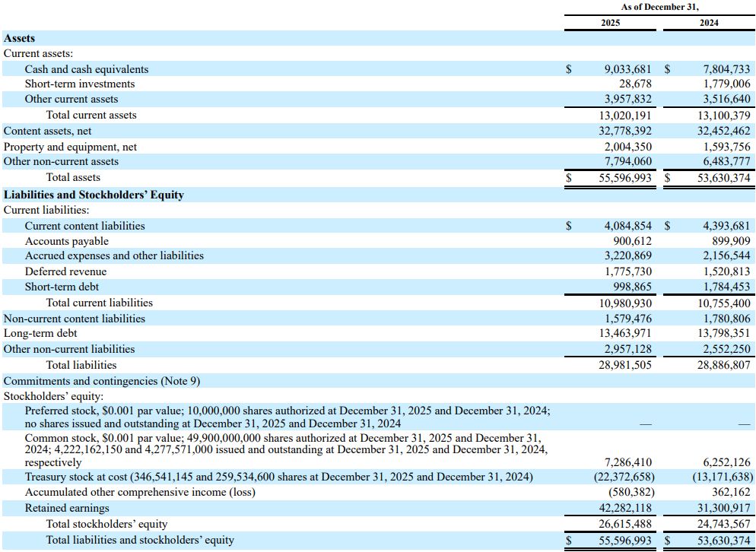756x552 pixels.
Task: Select the Short-term debt label
Action: 62,287
